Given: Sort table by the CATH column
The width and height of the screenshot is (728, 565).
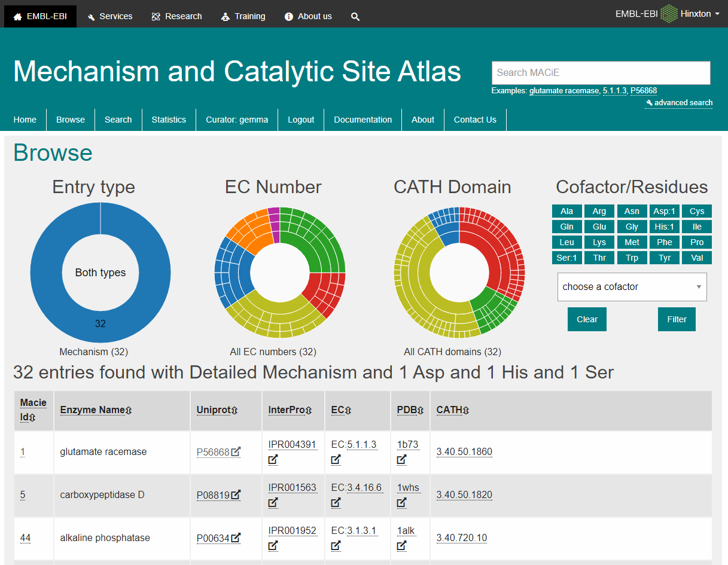Looking at the screenshot, I should click(x=452, y=410).
